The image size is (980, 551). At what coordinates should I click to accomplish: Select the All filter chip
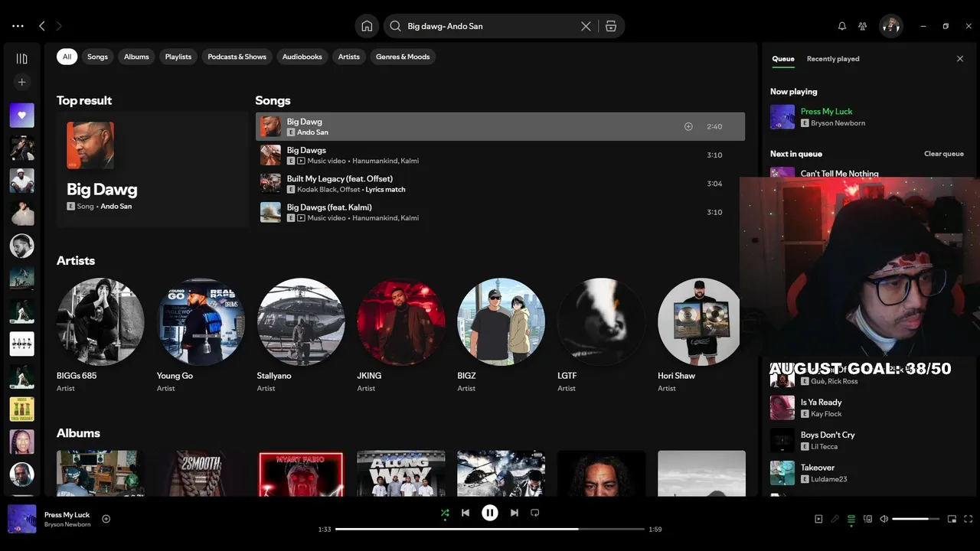67,57
